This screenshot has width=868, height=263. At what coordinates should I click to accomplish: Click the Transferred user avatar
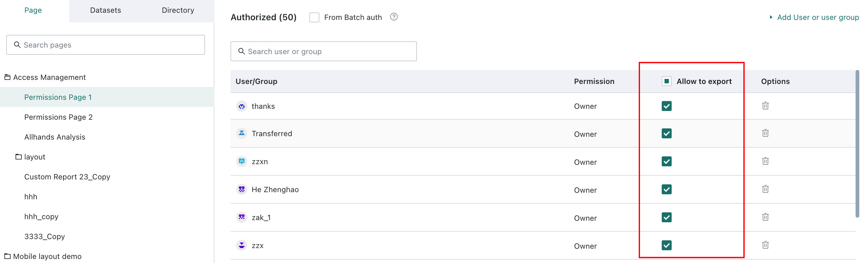(x=242, y=134)
